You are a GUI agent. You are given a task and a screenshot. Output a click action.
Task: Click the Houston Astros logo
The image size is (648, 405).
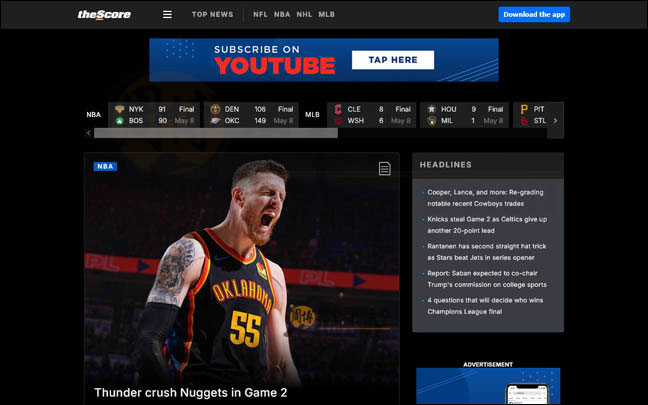(431, 109)
